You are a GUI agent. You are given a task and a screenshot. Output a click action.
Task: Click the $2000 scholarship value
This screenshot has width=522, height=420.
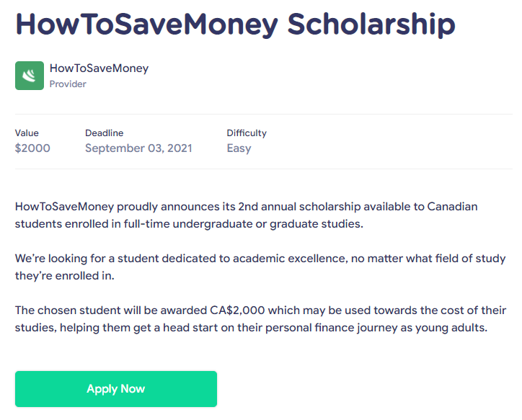(32, 148)
